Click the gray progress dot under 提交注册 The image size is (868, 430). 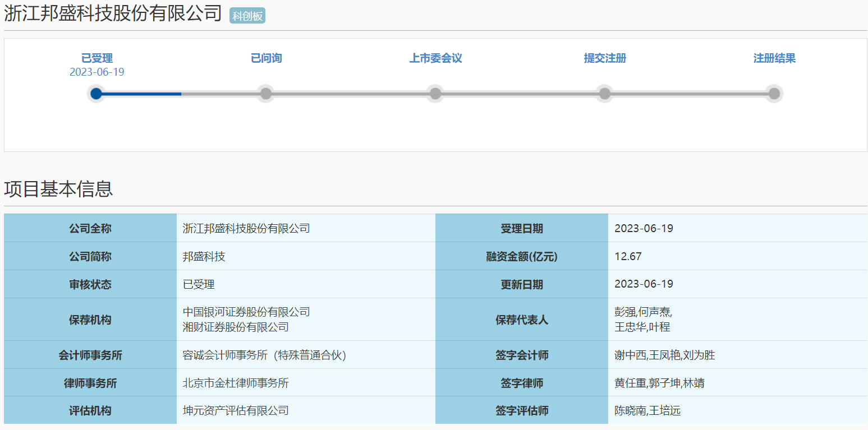[605, 94]
